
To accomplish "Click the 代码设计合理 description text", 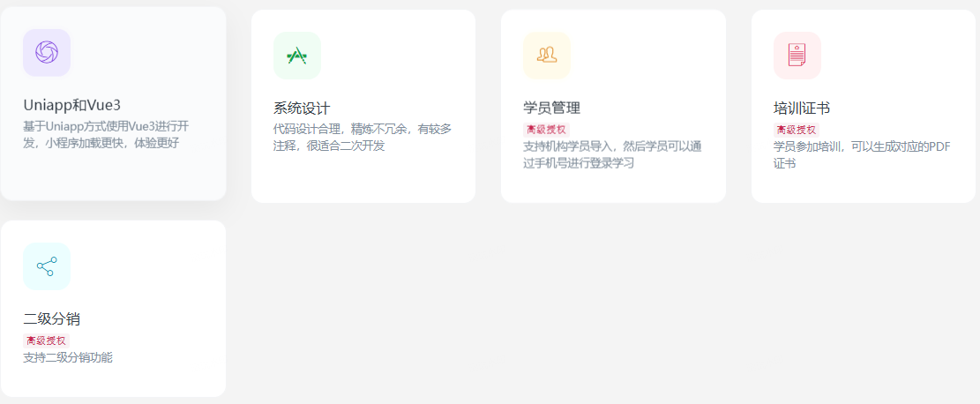I will pyautogui.click(x=362, y=138).
